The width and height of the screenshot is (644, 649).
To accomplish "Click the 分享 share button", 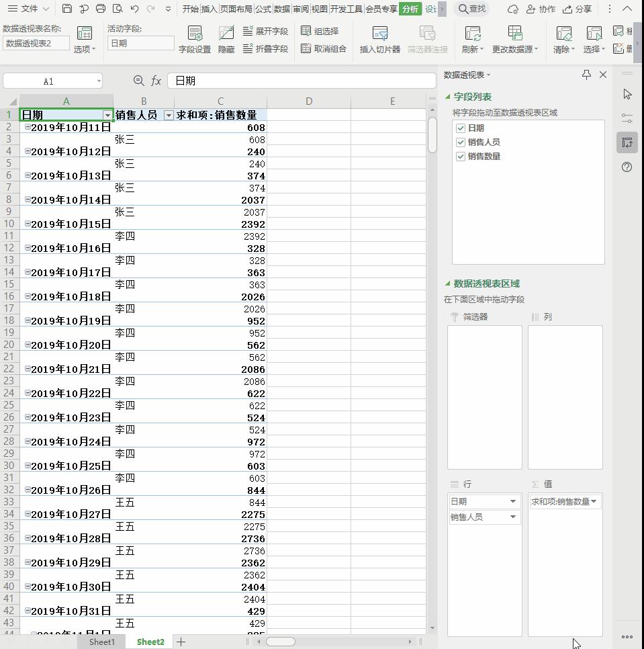I will point(578,9).
